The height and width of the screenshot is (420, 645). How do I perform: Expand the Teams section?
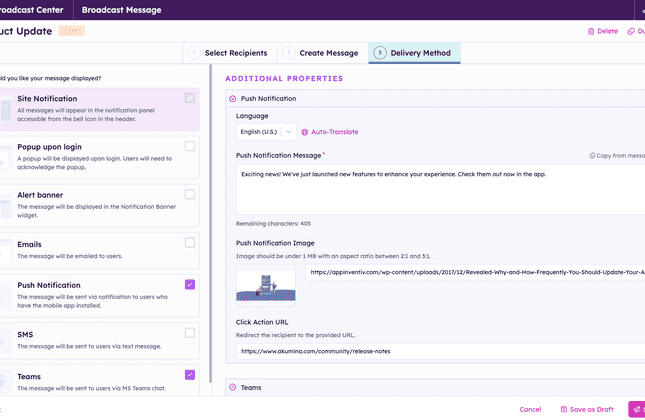233,387
